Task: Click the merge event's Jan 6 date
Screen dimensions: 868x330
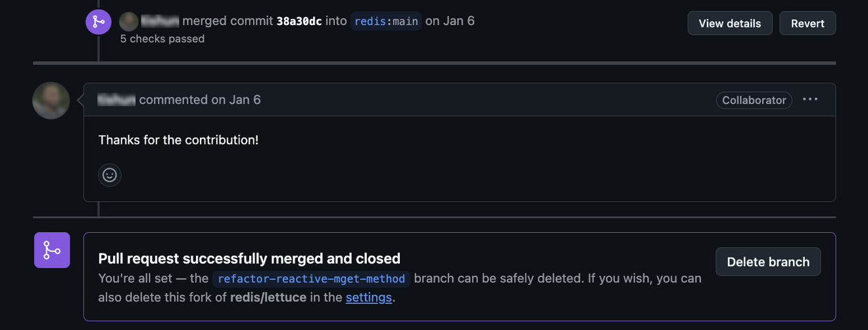Action: [x=459, y=21]
